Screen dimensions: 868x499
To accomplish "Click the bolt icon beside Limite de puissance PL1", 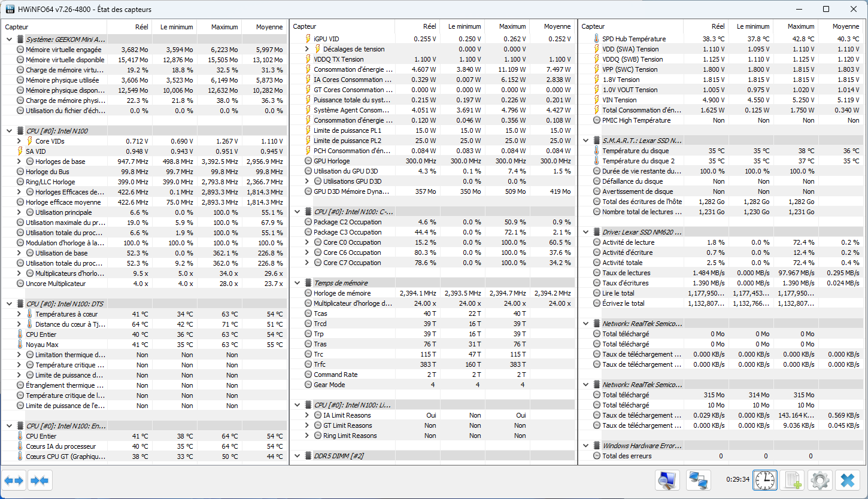I will coord(308,130).
